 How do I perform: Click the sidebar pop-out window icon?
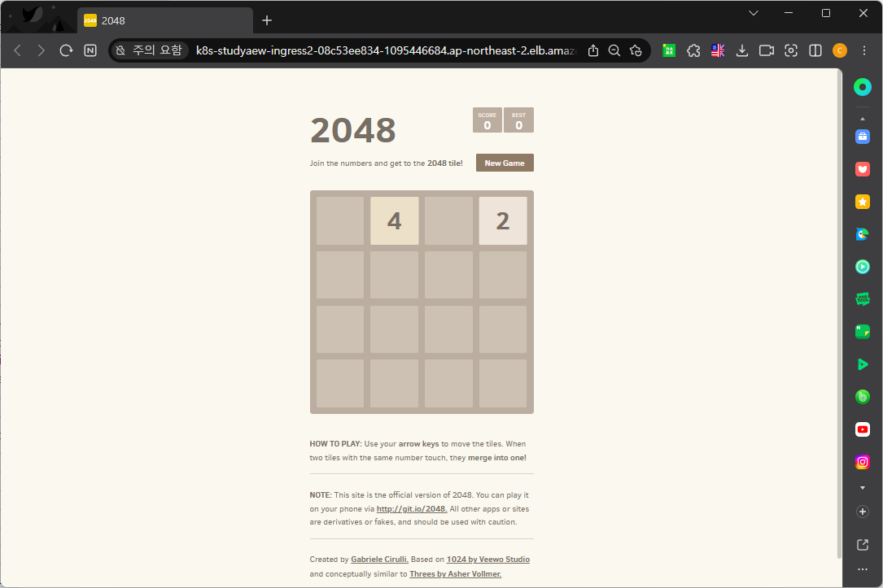862,545
